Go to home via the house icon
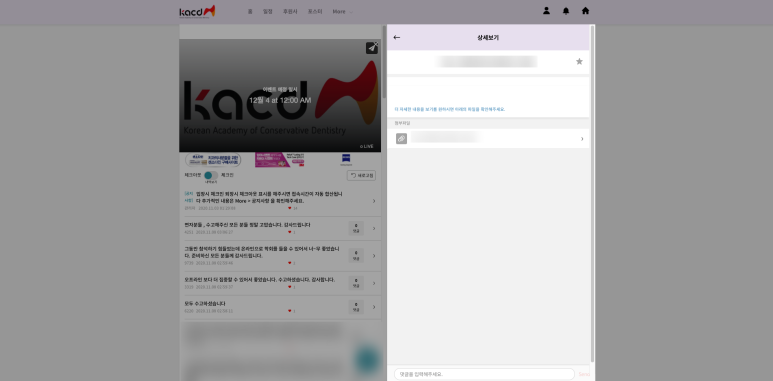The width and height of the screenshot is (773, 381). [x=585, y=10]
